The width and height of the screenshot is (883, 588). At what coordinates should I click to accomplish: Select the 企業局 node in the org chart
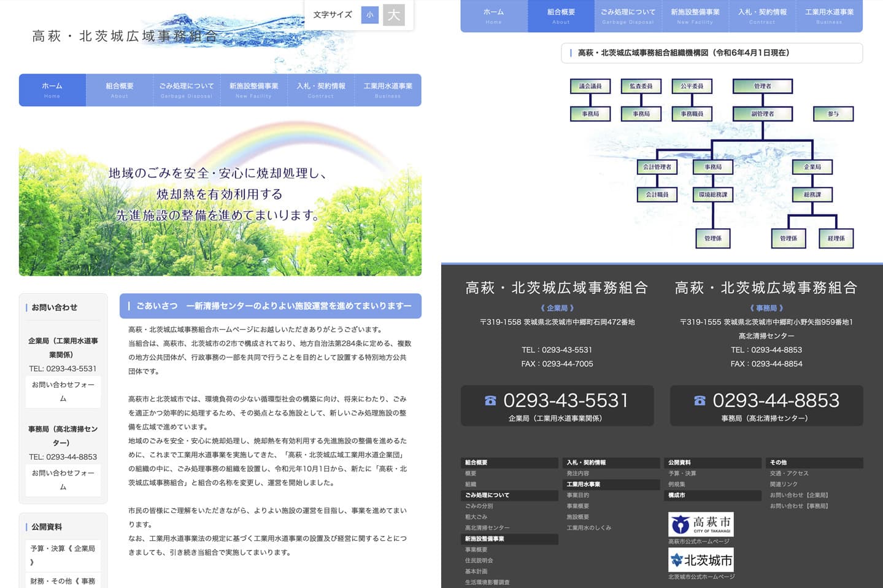812,167
